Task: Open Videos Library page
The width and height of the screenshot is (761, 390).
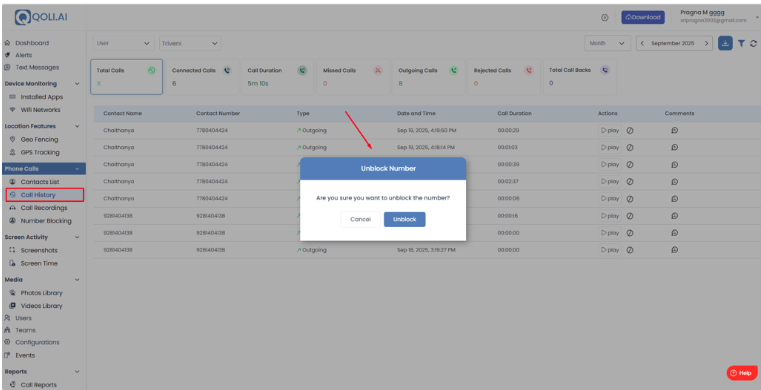Action: (41, 306)
